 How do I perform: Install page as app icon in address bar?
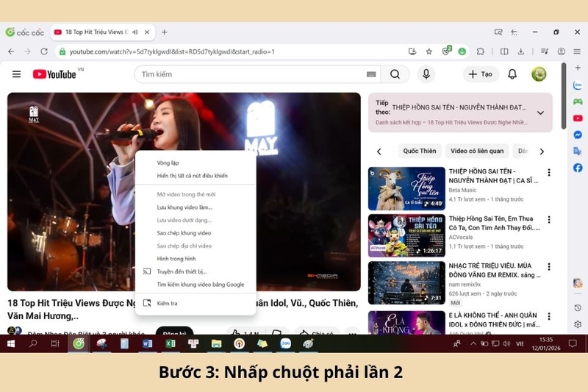click(x=412, y=51)
